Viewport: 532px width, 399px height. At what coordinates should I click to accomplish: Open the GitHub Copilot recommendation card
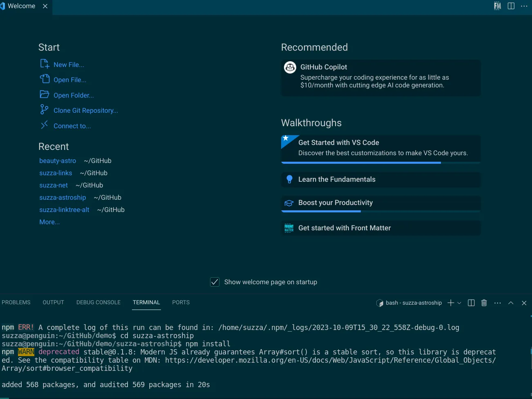(381, 78)
